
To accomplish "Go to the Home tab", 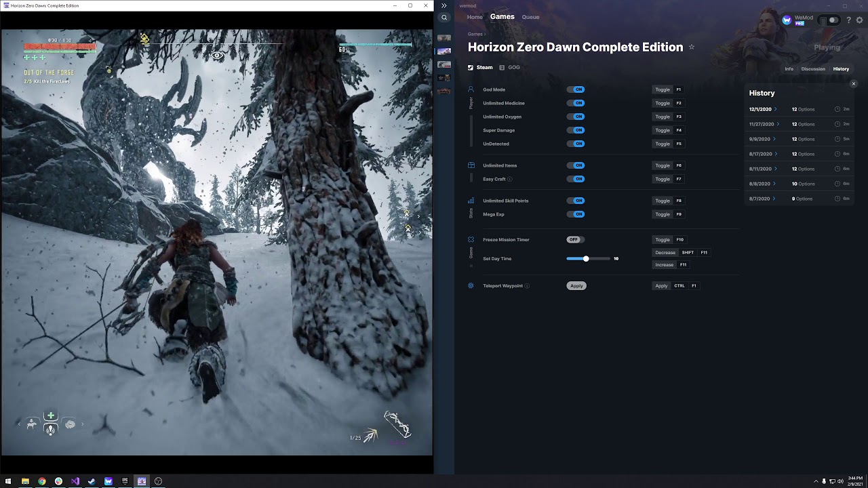I will [475, 17].
